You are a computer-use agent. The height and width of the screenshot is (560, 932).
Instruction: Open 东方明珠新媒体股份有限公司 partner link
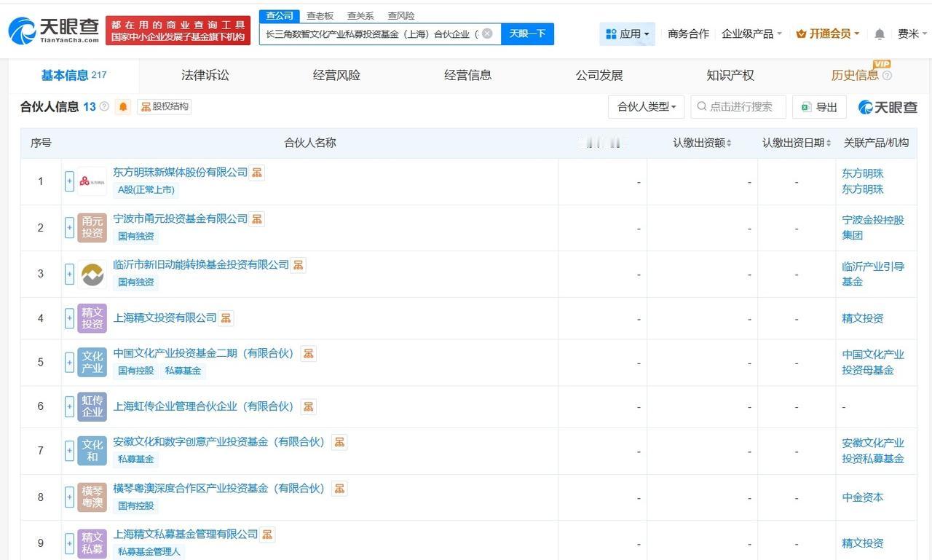pyautogui.click(x=181, y=173)
